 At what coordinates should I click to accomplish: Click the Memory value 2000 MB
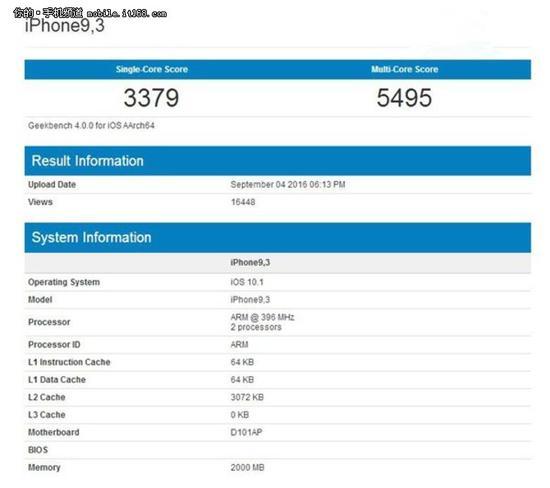pos(248,467)
